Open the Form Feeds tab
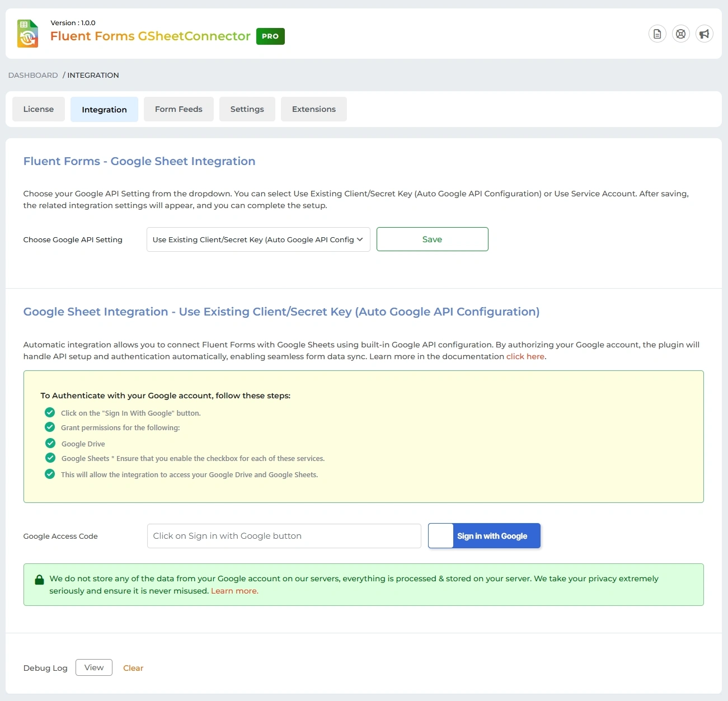Screen dimensions: 728x701 pyautogui.click(x=179, y=109)
